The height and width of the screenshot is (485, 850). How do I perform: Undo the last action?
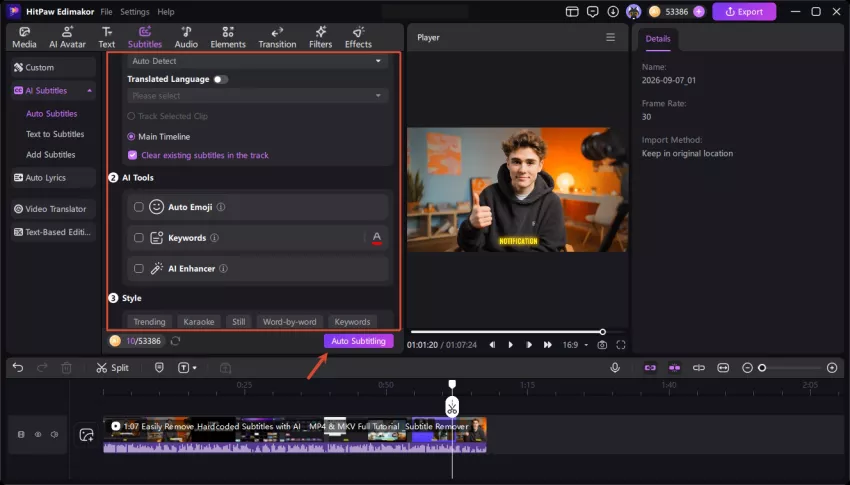(x=18, y=368)
